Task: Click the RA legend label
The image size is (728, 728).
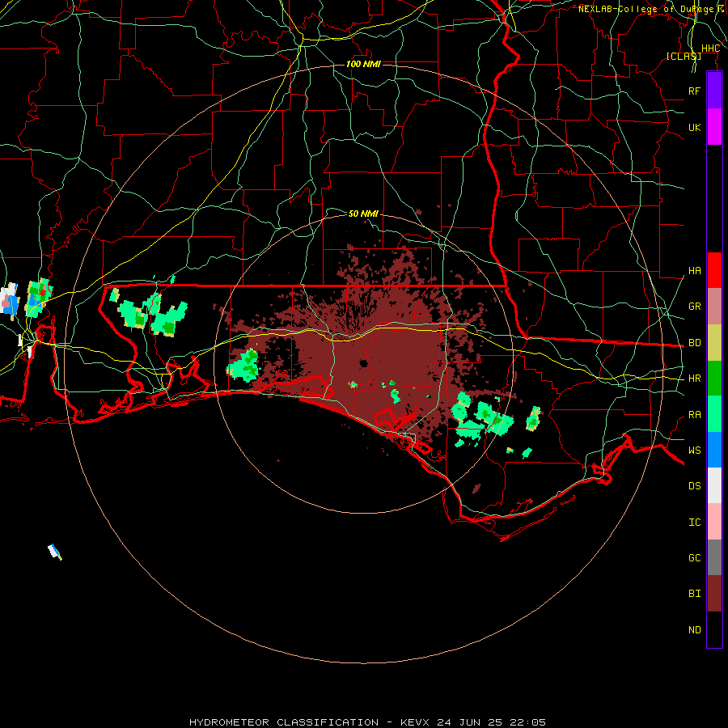Action: click(694, 415)
